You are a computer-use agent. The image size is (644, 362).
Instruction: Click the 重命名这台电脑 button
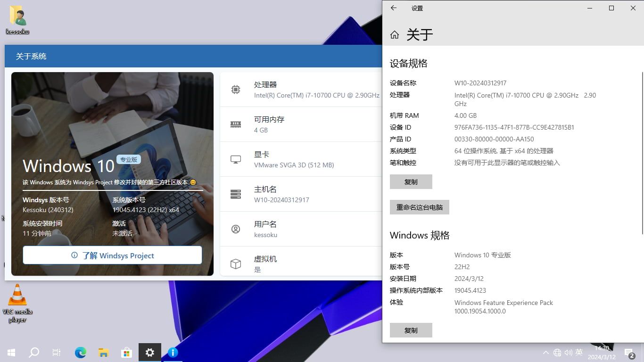[x=419, y=207]
